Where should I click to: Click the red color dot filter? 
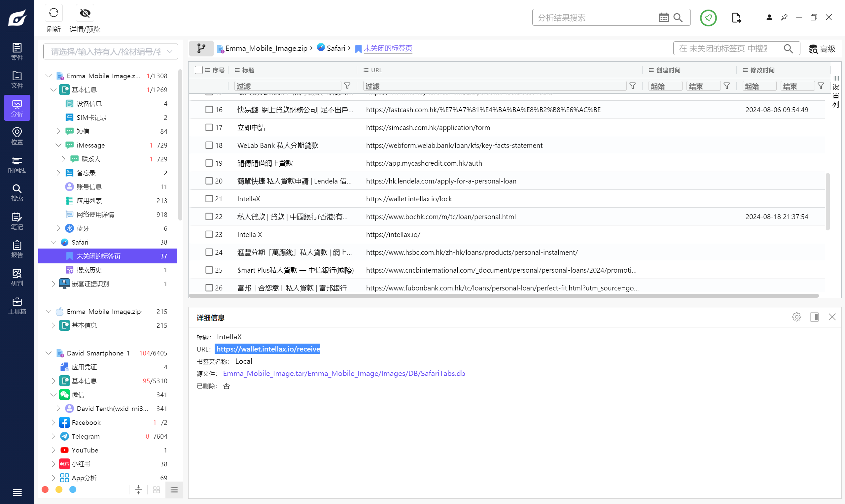[x=45, y=489]
